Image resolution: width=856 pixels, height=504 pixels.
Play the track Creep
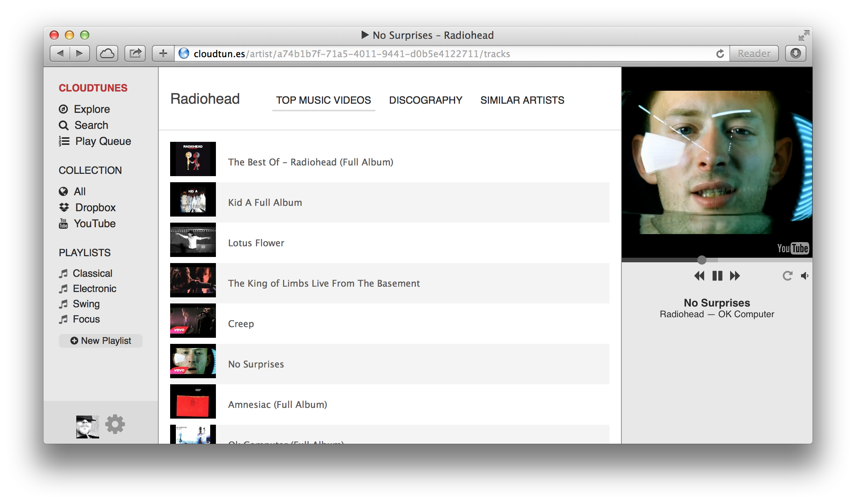[x=241, y=324]
